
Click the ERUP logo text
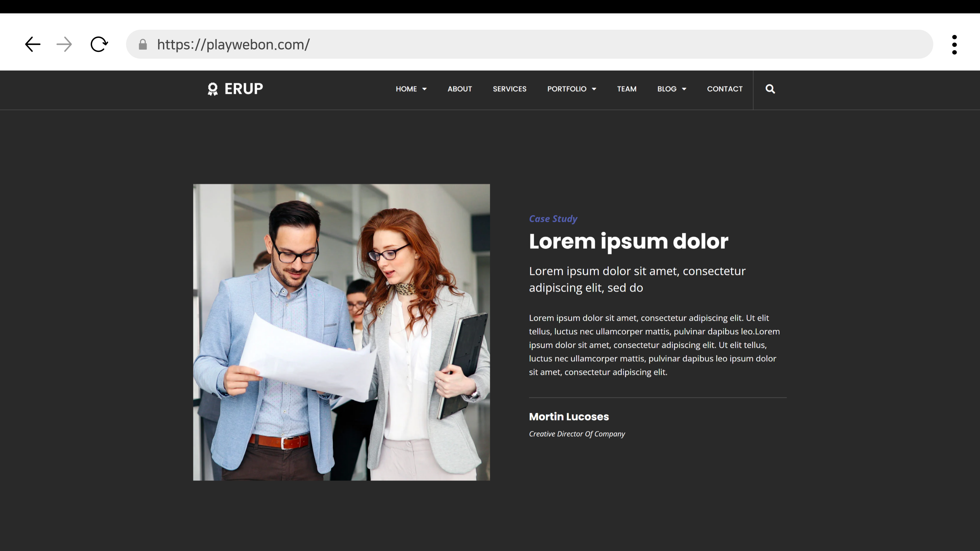244,89
